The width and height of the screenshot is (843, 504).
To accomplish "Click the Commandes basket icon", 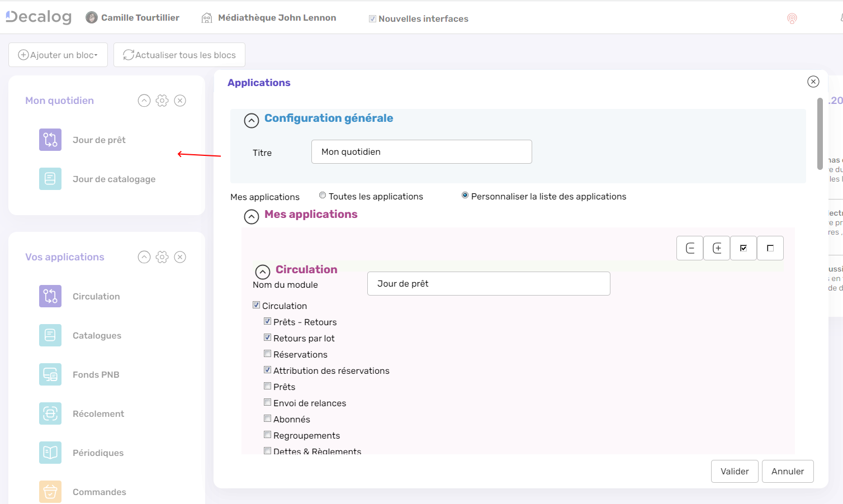I will (x=50, y=492).
